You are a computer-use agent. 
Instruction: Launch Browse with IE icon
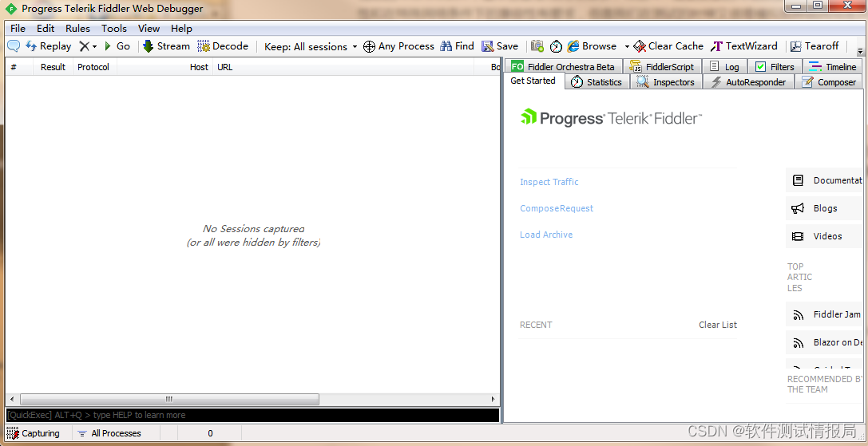[x=592, y=46]
